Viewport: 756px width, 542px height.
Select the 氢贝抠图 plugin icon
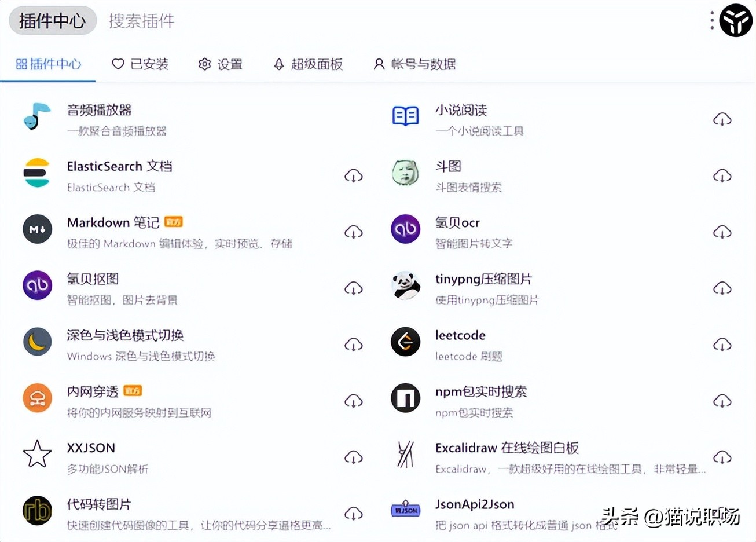tap(37, 286)
